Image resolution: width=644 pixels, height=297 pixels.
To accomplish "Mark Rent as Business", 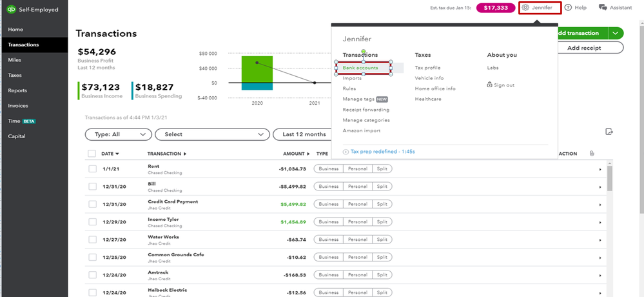I will [329, 169].
